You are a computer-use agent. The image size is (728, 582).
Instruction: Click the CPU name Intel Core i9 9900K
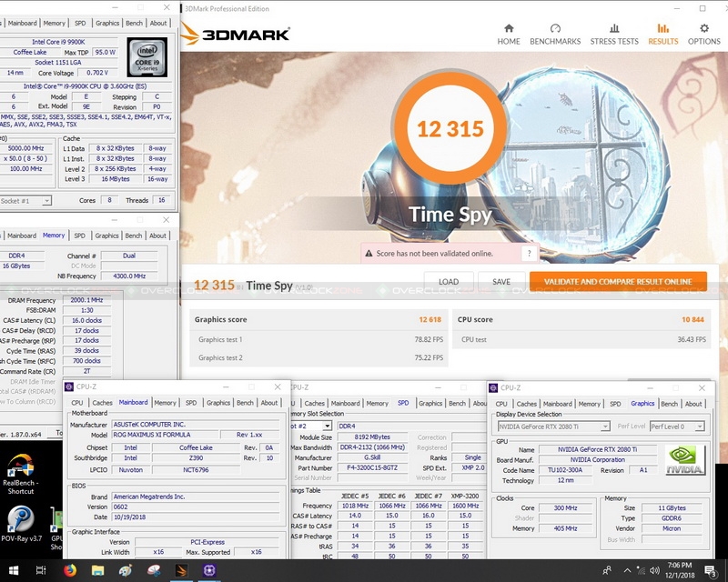[58, 42]
